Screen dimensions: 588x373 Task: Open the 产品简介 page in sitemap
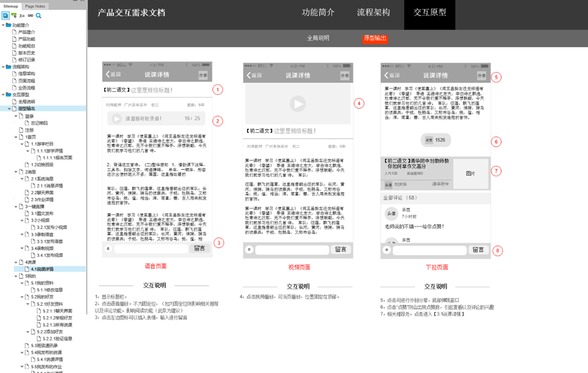pyautogui.click(x=26, y=32)
